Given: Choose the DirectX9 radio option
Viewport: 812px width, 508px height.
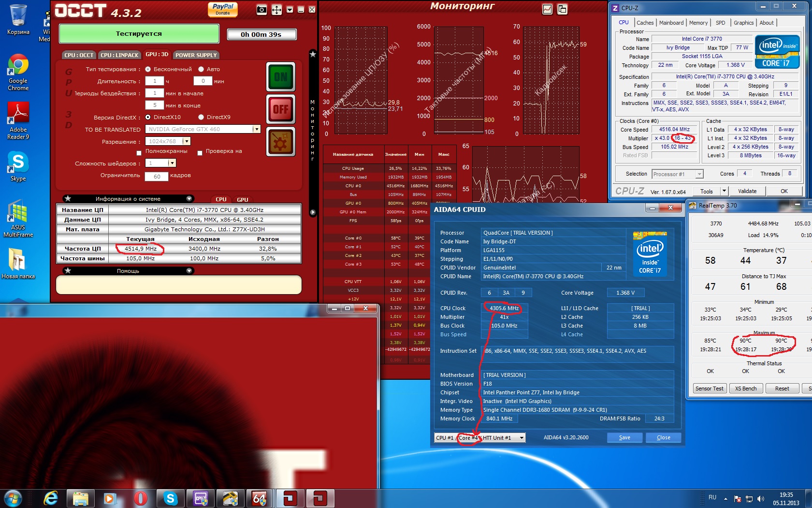Looking at the screenshot, I should (x=201, y=117).
